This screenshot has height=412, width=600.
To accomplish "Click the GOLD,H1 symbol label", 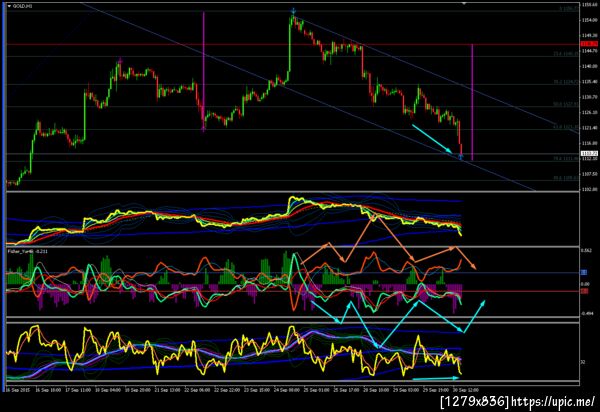I will tap(23, 6).
